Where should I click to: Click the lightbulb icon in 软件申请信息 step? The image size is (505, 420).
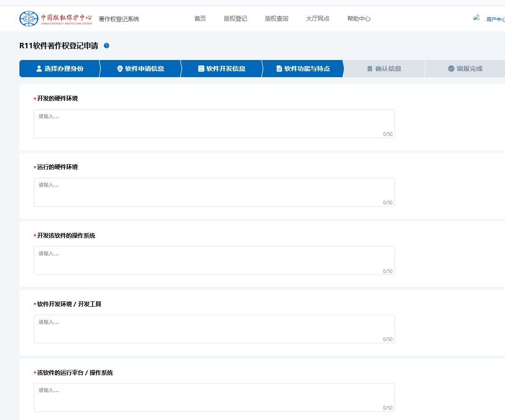(120, 69)
